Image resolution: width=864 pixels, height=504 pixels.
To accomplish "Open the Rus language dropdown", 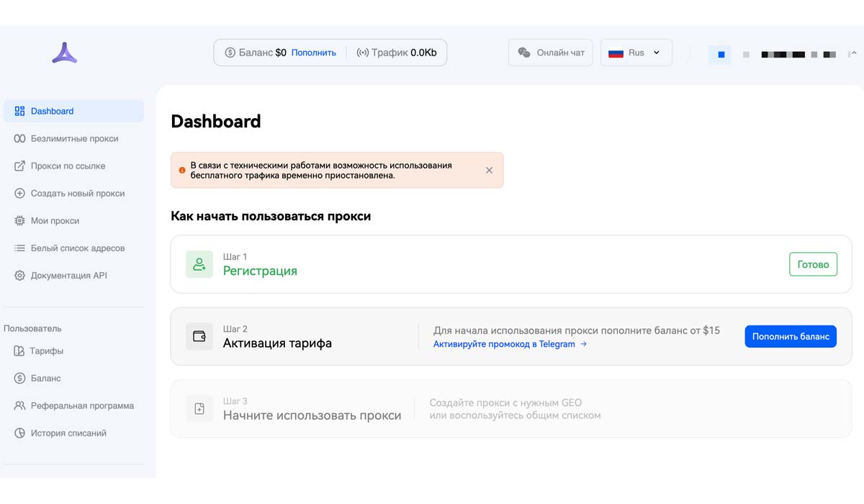I will click(636, 53).
